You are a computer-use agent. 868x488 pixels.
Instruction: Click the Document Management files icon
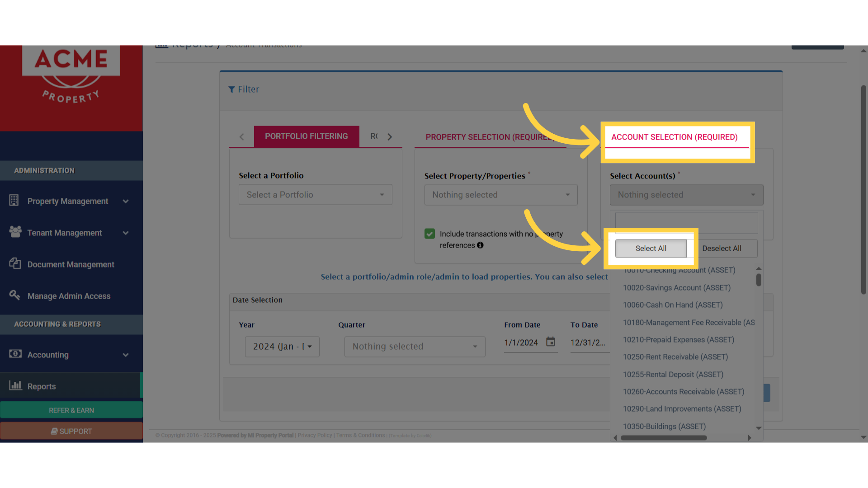click(15, 263)
